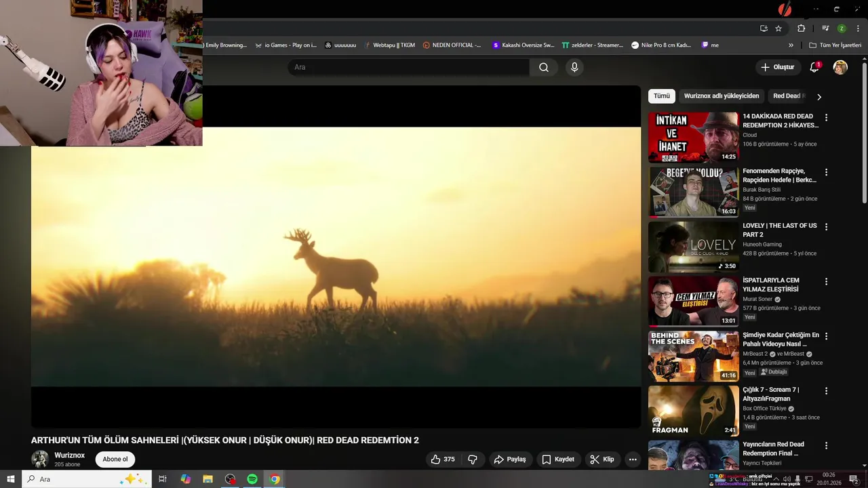The height and width of the screenshot is (488, 868).
Task: Open options for MrBeast 2 video
Action: pos(826,336)
